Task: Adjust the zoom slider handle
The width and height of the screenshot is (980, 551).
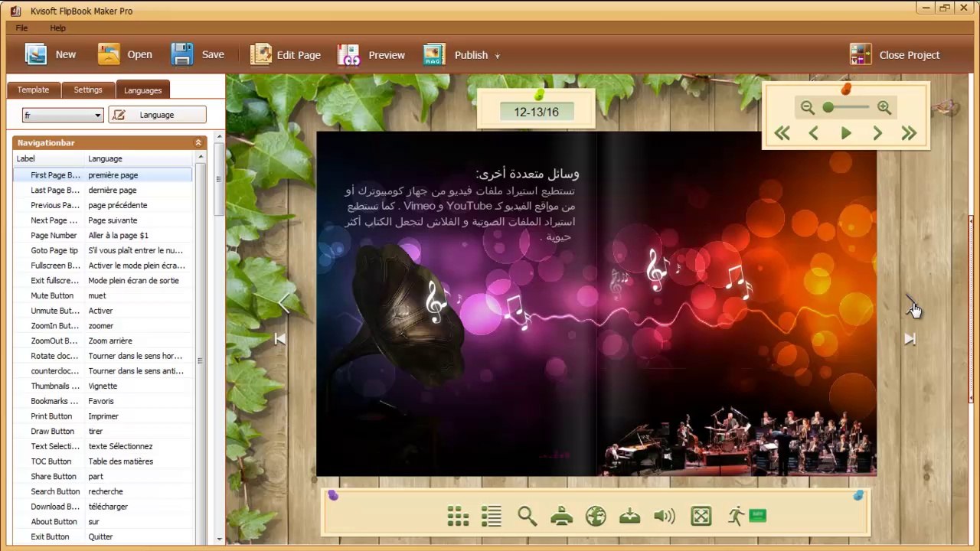Action: click(828, 108)
